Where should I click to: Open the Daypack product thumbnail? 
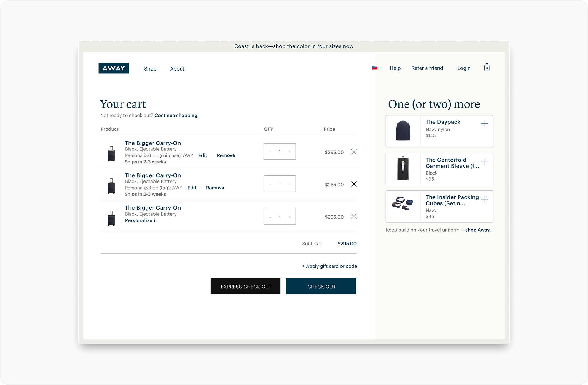403,131
